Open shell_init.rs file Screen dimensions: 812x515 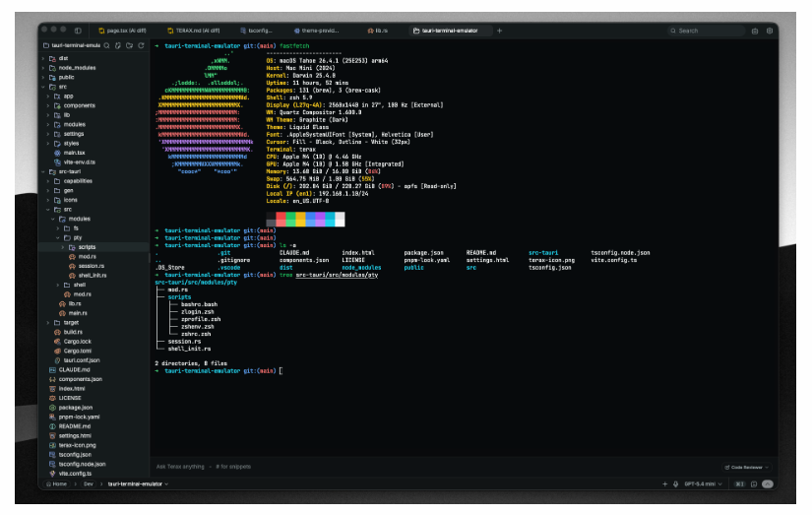click(88, 276)
